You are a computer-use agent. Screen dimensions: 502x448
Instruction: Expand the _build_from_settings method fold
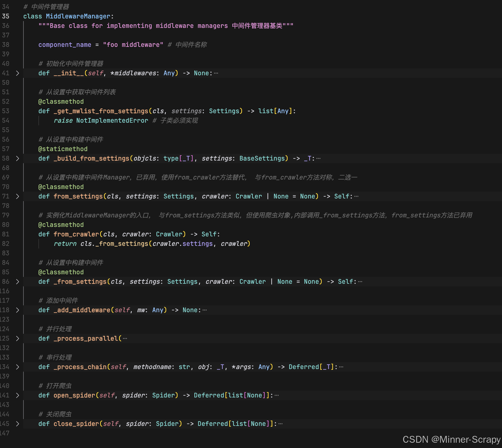click(18, 158)
